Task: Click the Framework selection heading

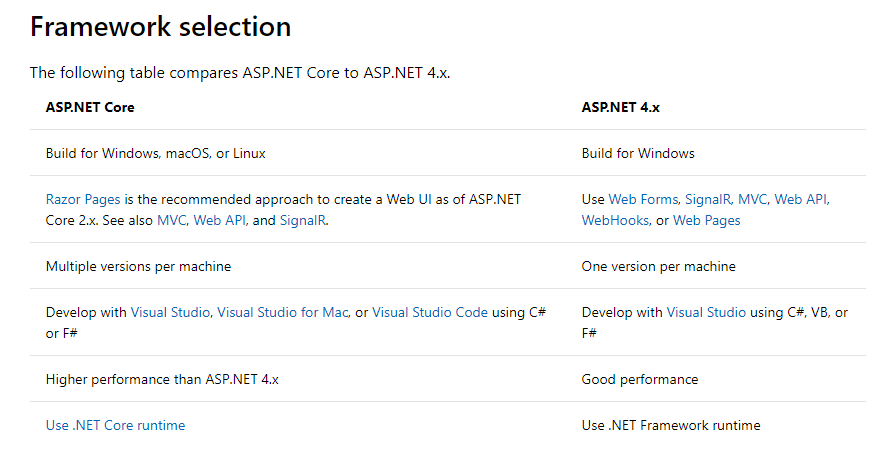Action: point(161,26)
